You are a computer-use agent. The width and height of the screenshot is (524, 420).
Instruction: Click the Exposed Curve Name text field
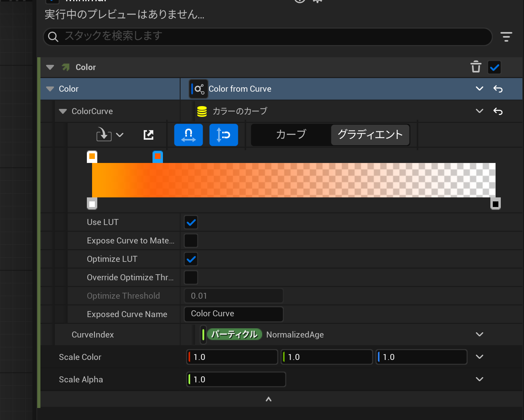coord(233,314)
